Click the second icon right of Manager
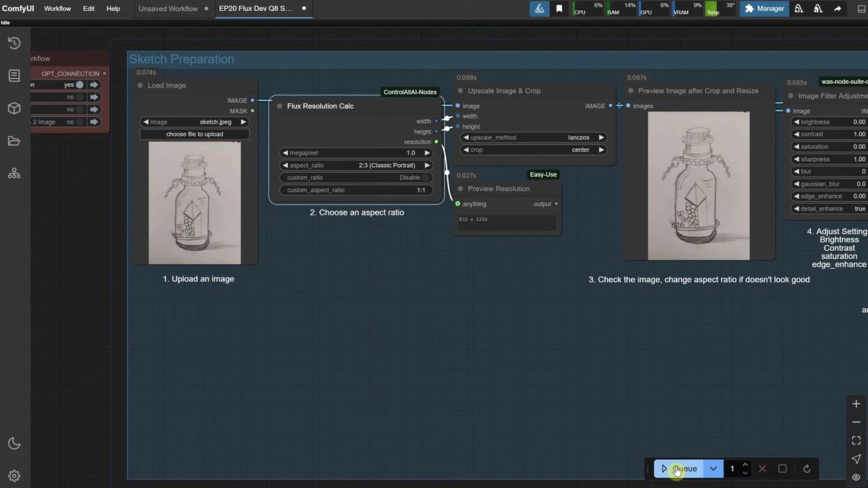 tap(818, 9)
